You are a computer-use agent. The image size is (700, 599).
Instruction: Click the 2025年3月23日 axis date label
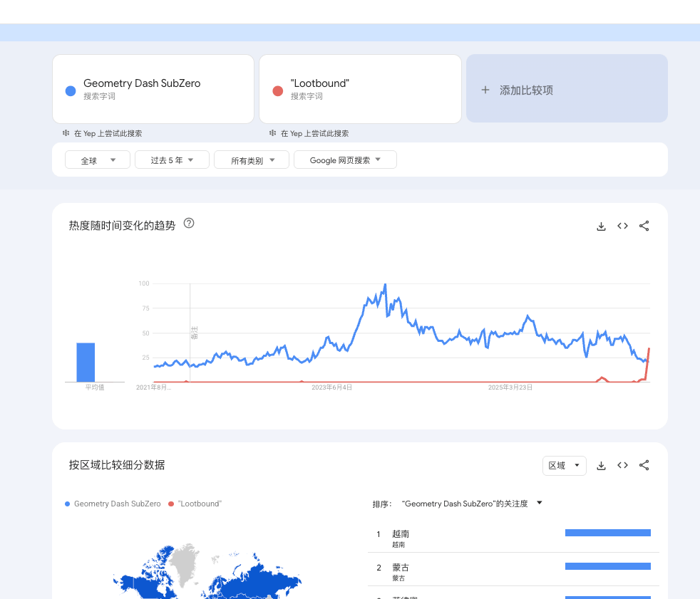510,387
